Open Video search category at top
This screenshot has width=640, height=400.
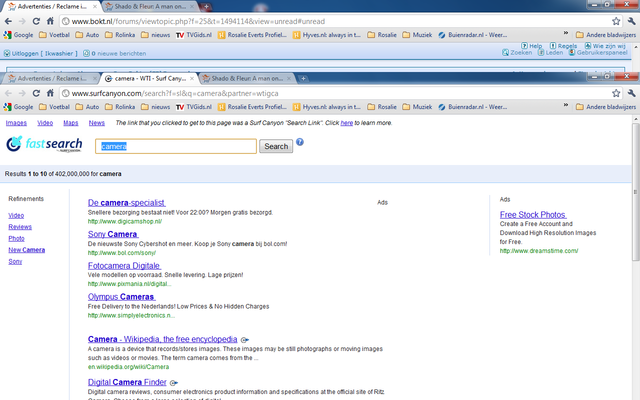pyautogui.click(x=45, y=123)
